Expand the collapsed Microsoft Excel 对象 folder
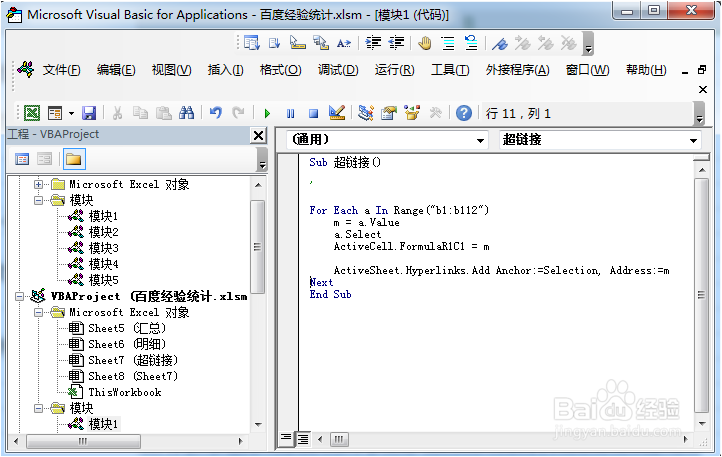The height and width of the screenshot is (457, 722). pos(39,184)
